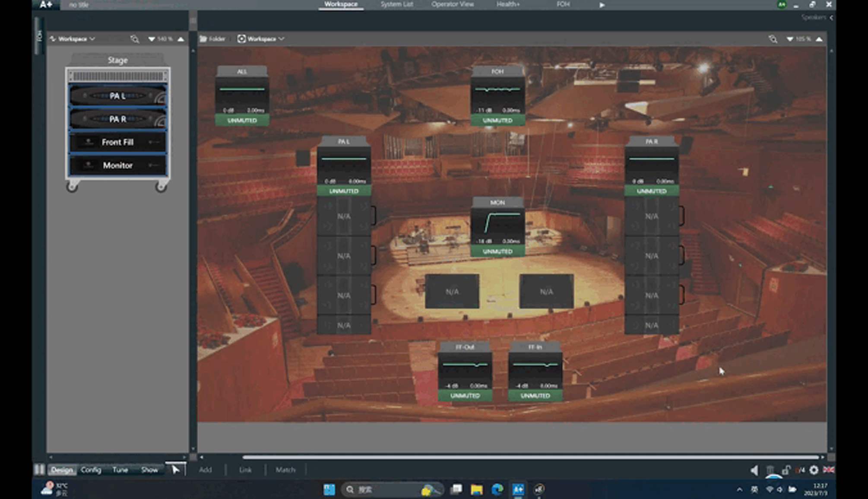
Task: Click the horizontal scrollbar under the workspace
Action: [530, 457]
